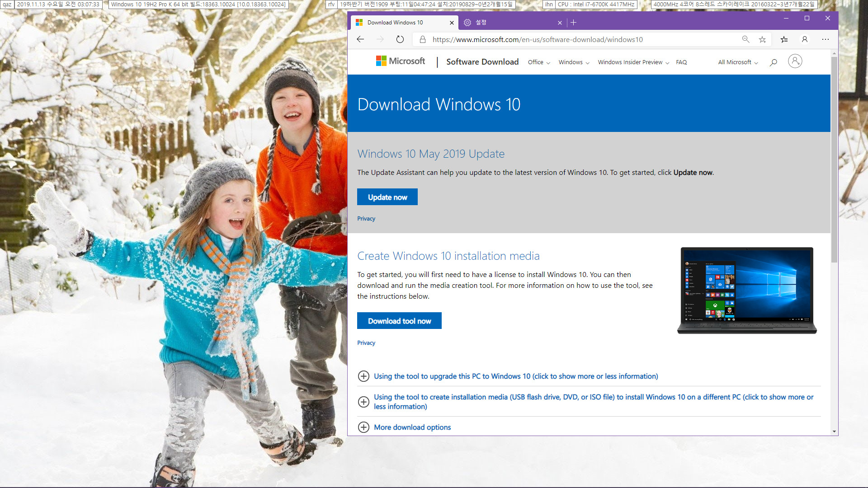Click the CPU Intel i7-6700K label
The width and height of the screenshot is (868, 488).
(x=596, y=5)
